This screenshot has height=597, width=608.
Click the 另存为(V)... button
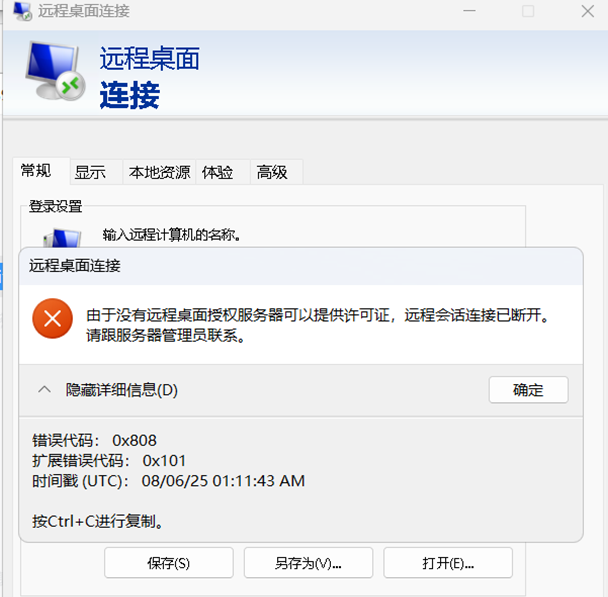click(308, 563)
